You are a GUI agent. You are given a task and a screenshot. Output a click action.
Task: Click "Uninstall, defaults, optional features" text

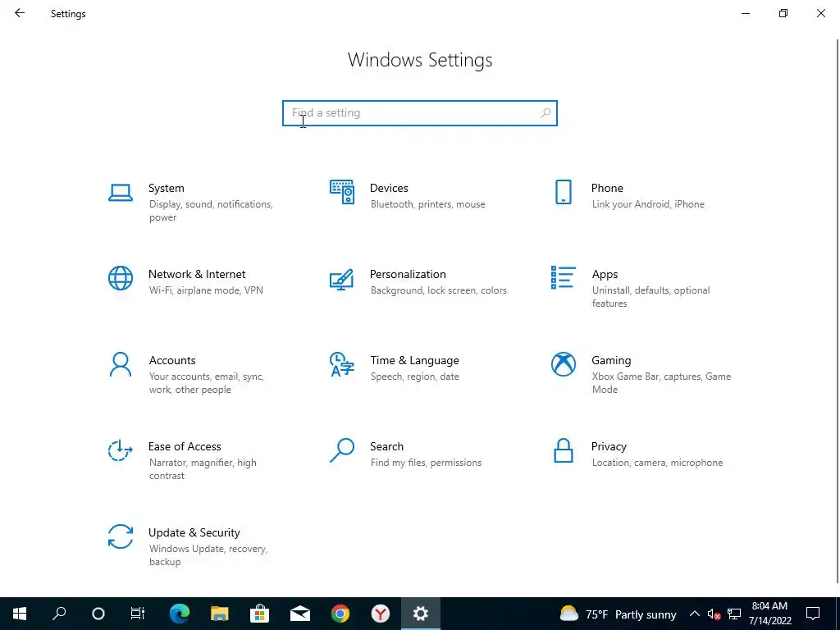click(651, 297)
